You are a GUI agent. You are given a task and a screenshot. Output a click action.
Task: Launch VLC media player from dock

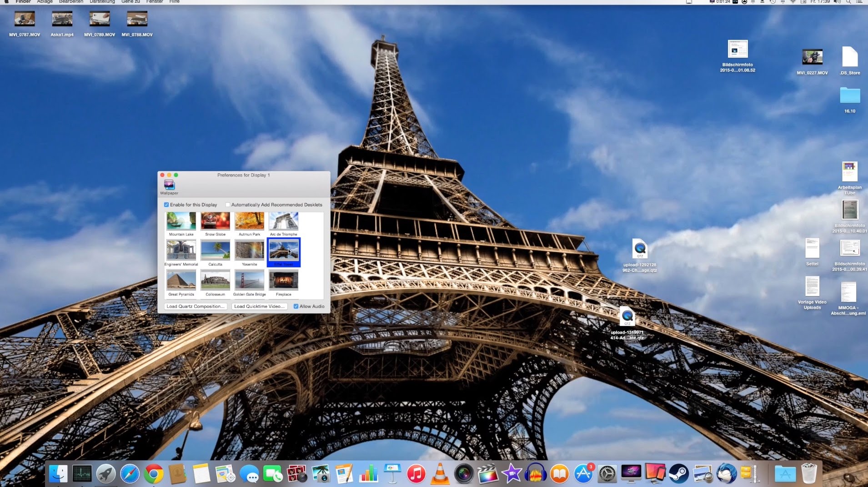440,474
